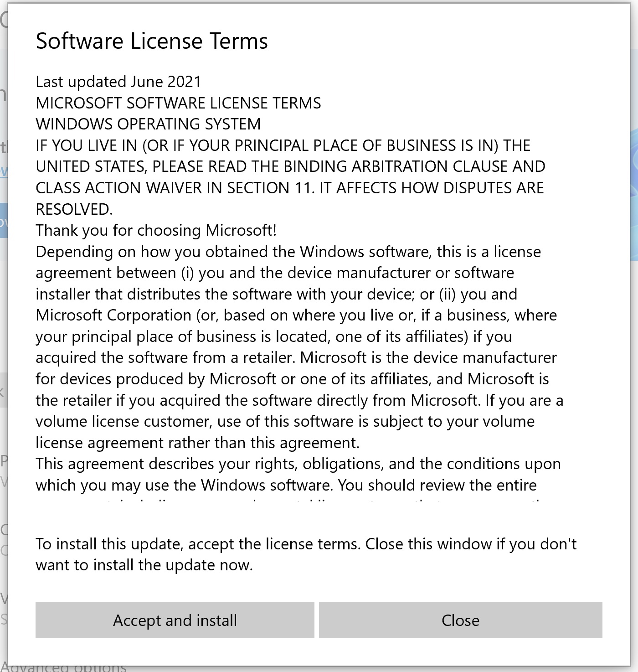The image size is (638, 672).
Task: Click the Last updated June 2021 line
Action: (118, 82)
